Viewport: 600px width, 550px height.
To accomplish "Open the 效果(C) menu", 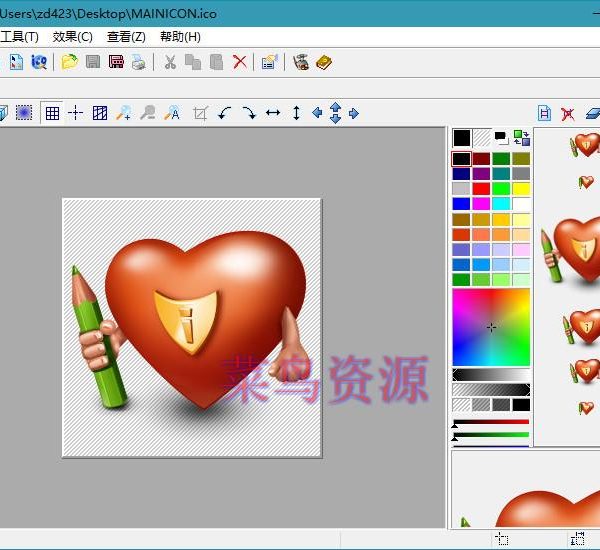I will 73,37.
